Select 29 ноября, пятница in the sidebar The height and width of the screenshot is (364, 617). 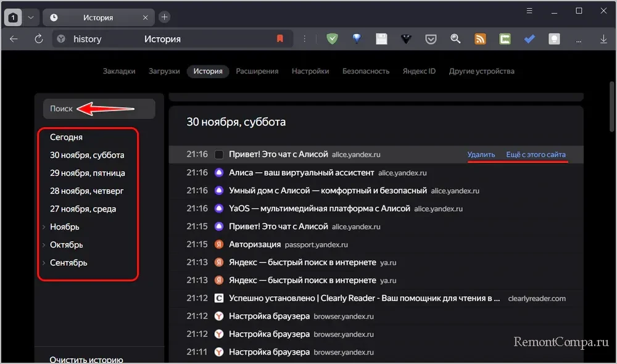(88, 173)
